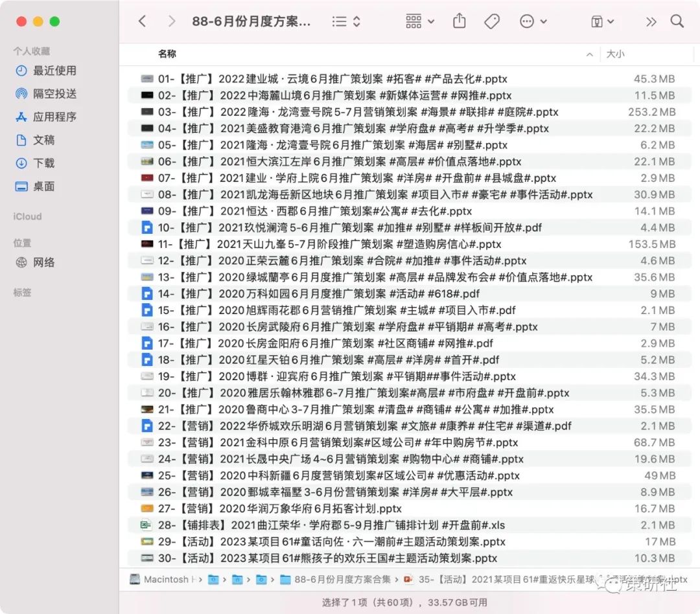Select file 23- 金科中原6月营销策划案
This screenshot has height=614, width=700.
(410, 442)
